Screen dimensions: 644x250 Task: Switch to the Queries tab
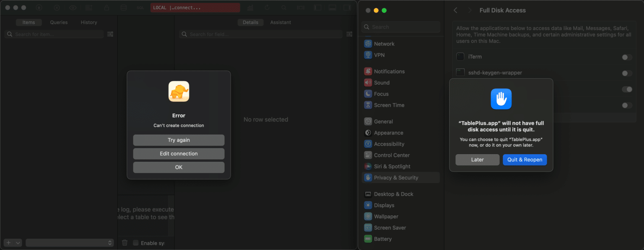[58, 22]
